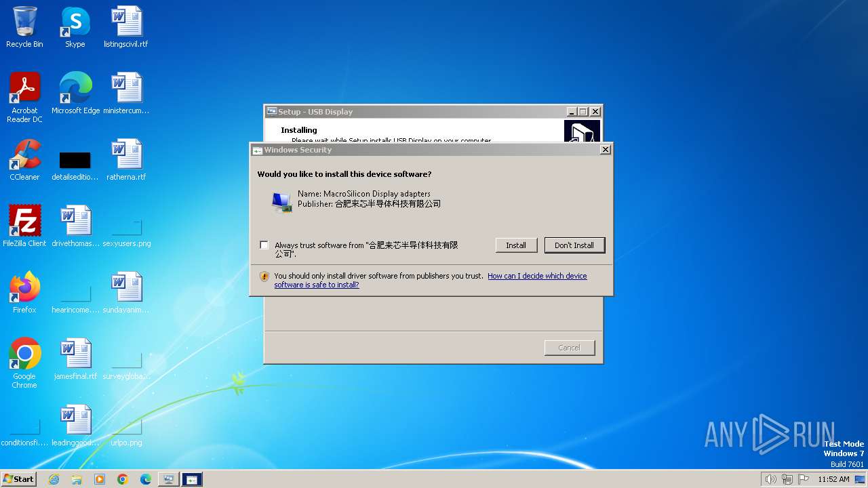868x488 pixels.
Task: Click the Start button
Action: pos(18,479)
